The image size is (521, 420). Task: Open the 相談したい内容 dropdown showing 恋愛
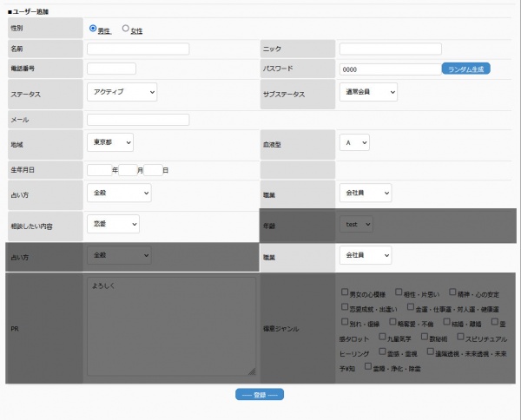coord(113,224)
